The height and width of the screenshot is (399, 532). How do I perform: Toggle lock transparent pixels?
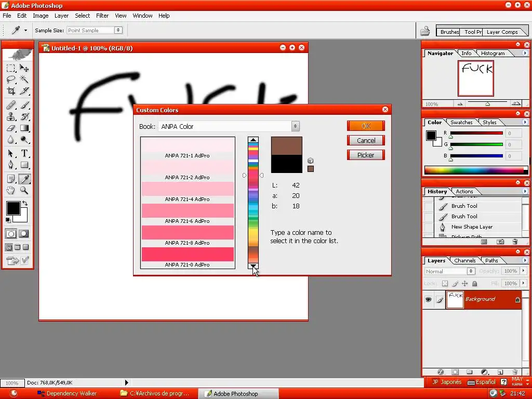(x=445, y=283)
